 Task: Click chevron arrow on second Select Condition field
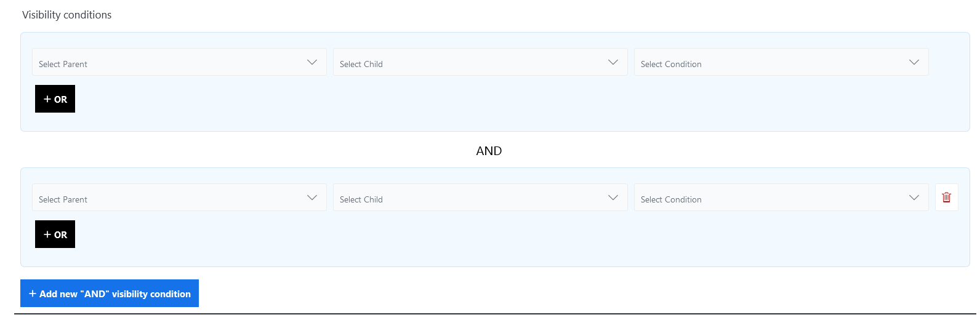[914, 198]
